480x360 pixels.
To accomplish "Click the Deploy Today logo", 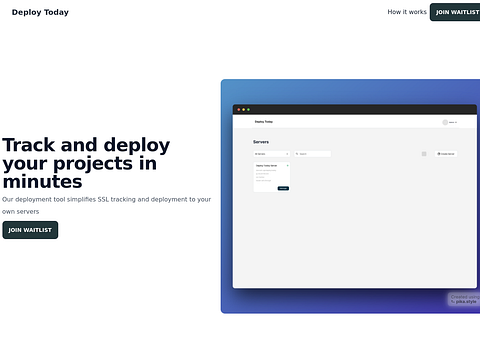I will [x=40, y=12].
